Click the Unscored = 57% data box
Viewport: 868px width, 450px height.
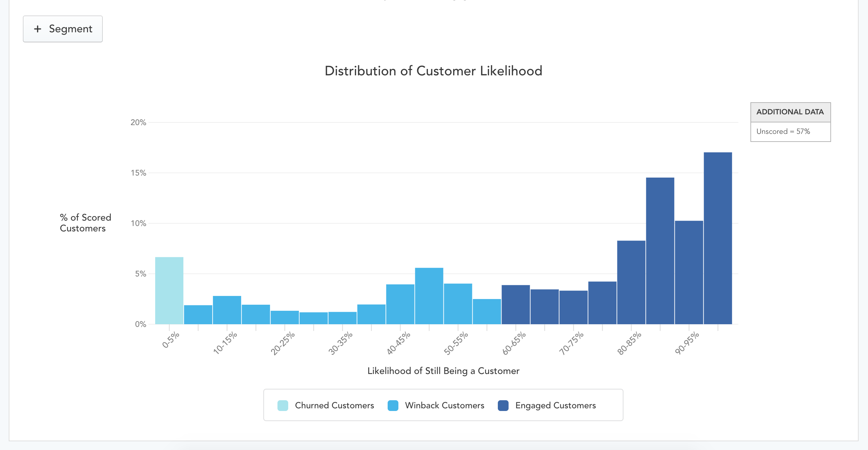790,132
